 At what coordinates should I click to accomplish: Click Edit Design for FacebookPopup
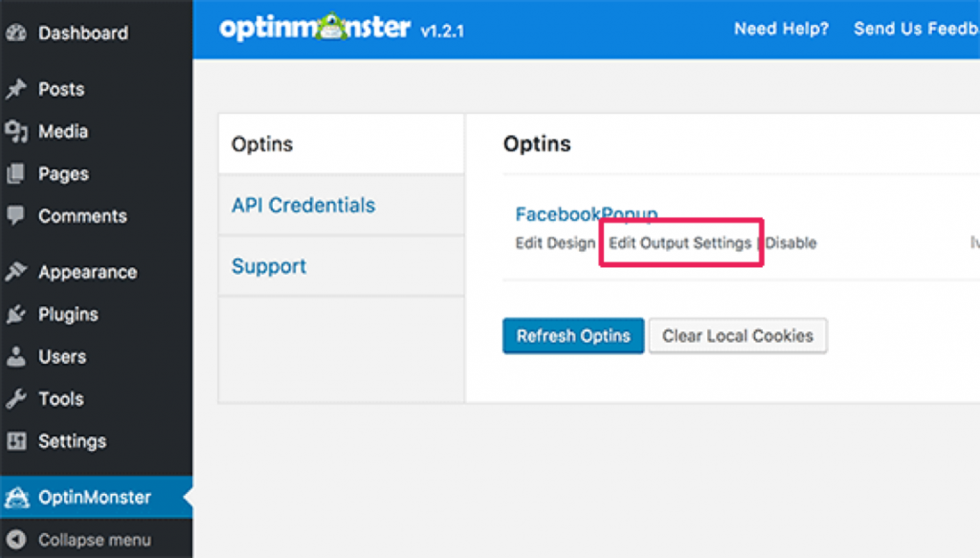click(555, 243)
